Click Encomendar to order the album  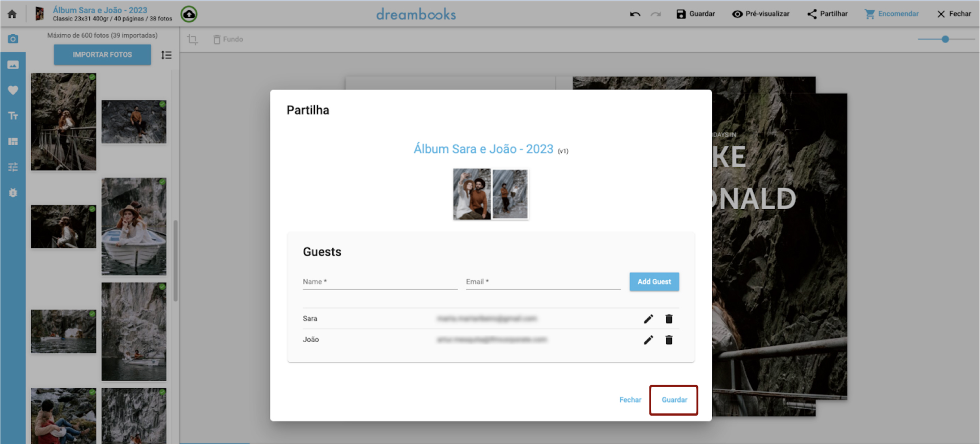[892, 14]
